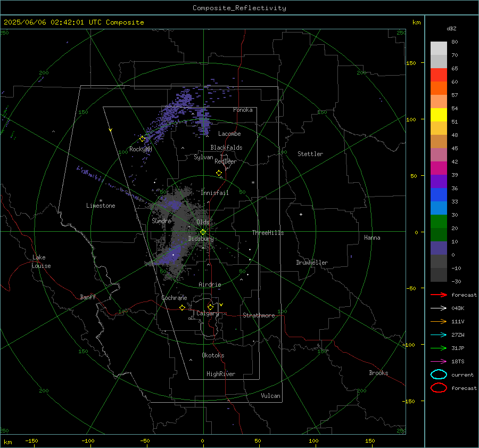Click the Stettler label
479x448 pixels.
[x=310, y=154]
